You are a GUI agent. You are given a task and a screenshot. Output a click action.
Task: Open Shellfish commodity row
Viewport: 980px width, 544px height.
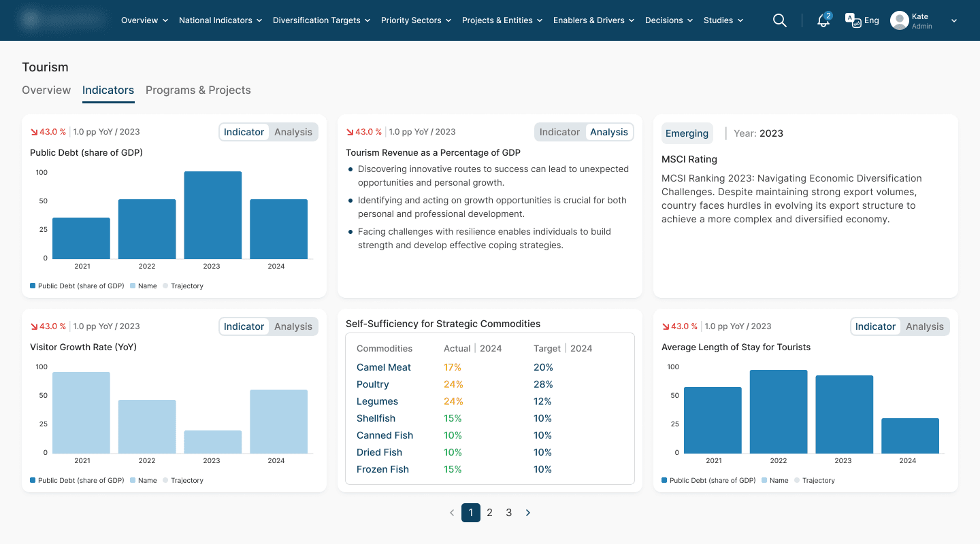pos(490,418)
